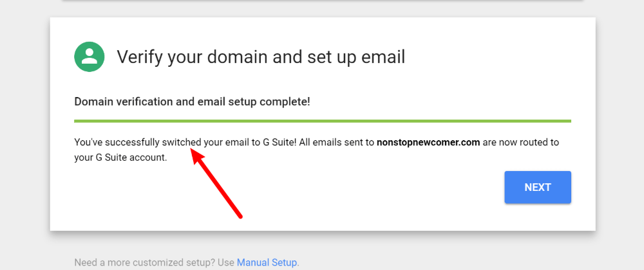The image size is (644, 270).
Task: Click the green account person icon
Action: [90, 57]
